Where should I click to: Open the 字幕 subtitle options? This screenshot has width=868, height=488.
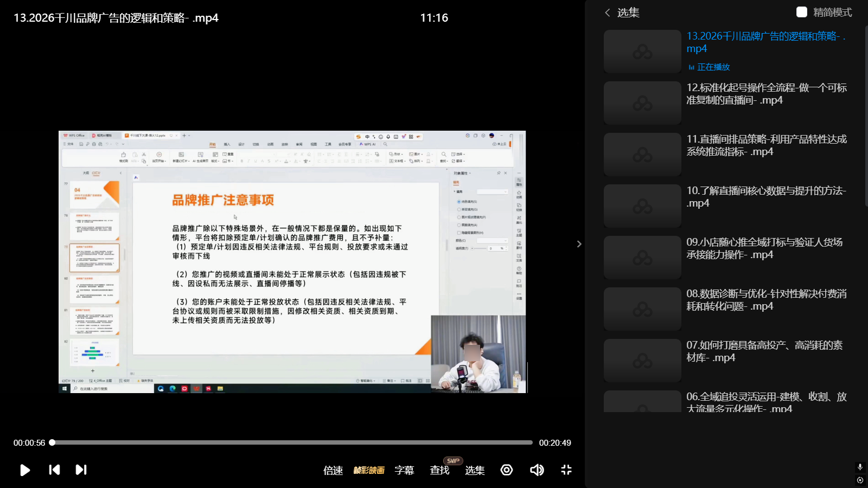[x=404, y=470]
